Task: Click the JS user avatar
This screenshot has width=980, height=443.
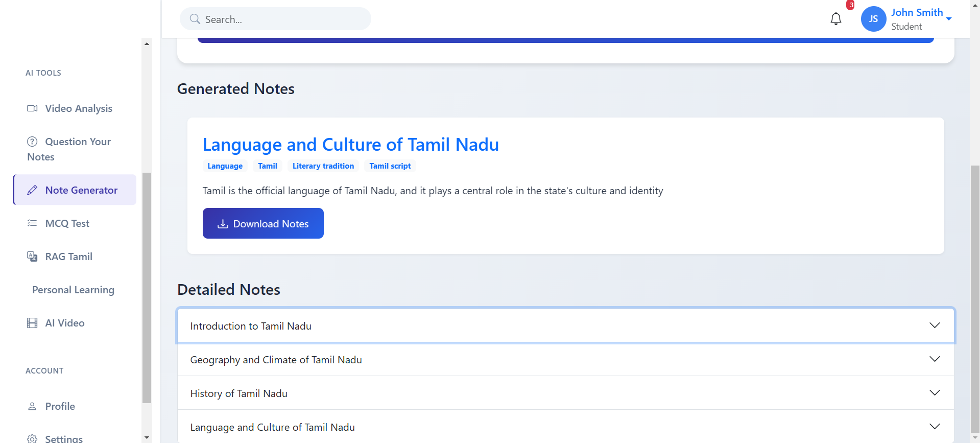Action: tap(873, 19)
